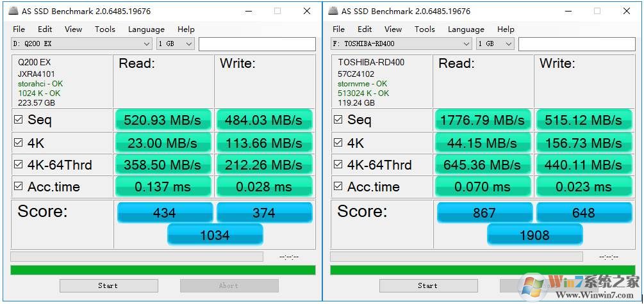The image size is (644, 304).
Task: Open the drive dropdown showing F: TOSHIBA-RD400
Action: click(x=401, y=44)
